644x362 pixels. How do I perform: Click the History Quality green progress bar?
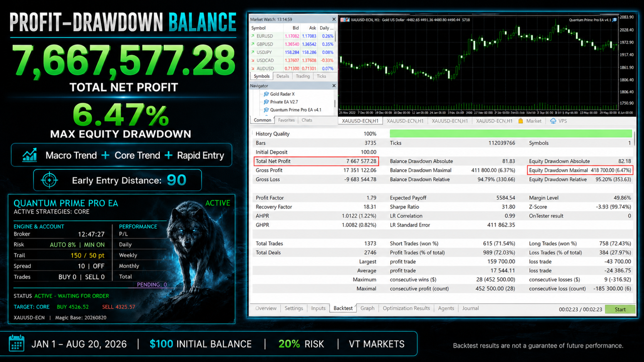tap(511, 133)
